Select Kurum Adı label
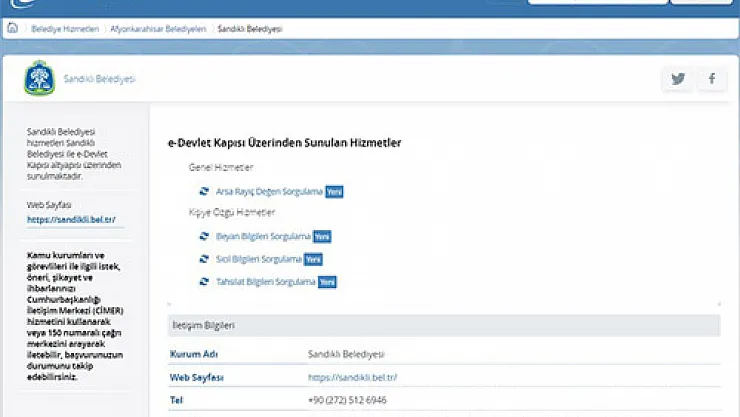The image size is (740, 417). [x=194, y=354]
